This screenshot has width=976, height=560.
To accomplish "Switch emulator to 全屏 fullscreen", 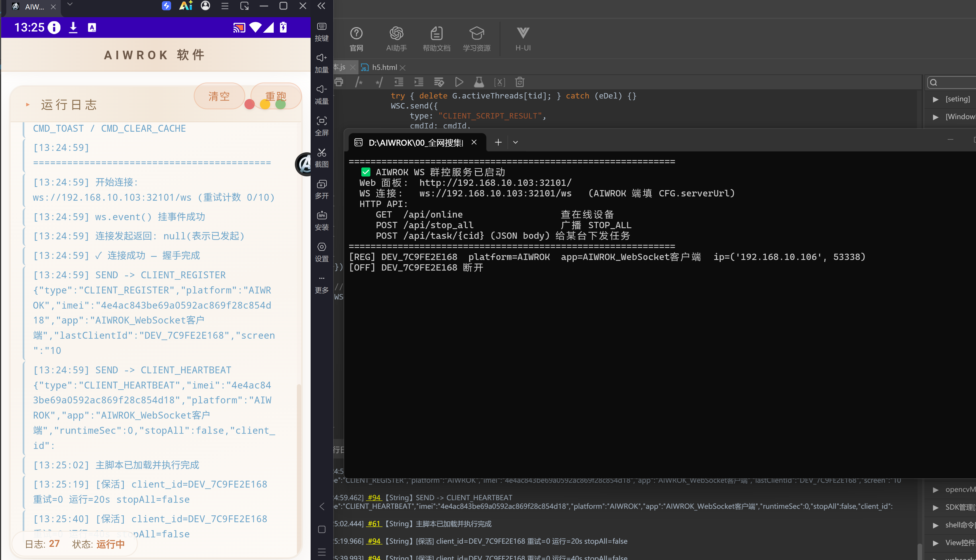I will point(321,126).
